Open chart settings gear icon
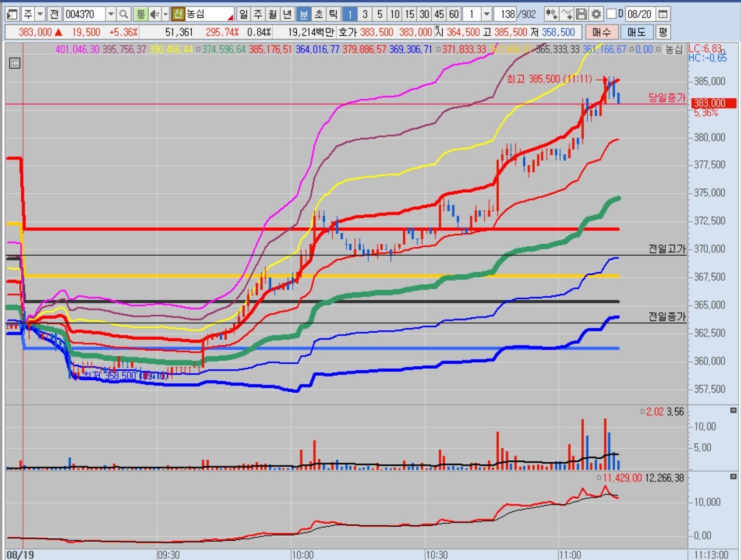This screenshot has width=741, height=560. pos(597,14)
